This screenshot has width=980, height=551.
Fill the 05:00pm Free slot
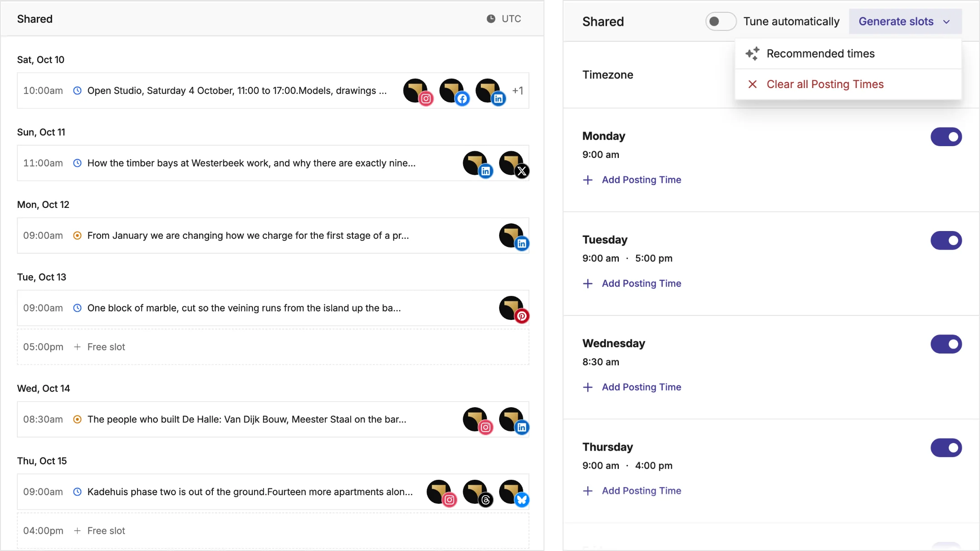(x=273, y=347)
